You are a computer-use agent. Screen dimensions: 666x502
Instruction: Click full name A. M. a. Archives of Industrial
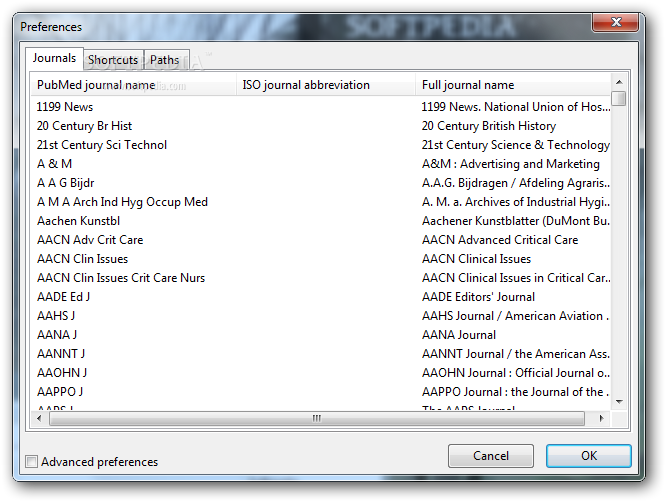[516, 202]
